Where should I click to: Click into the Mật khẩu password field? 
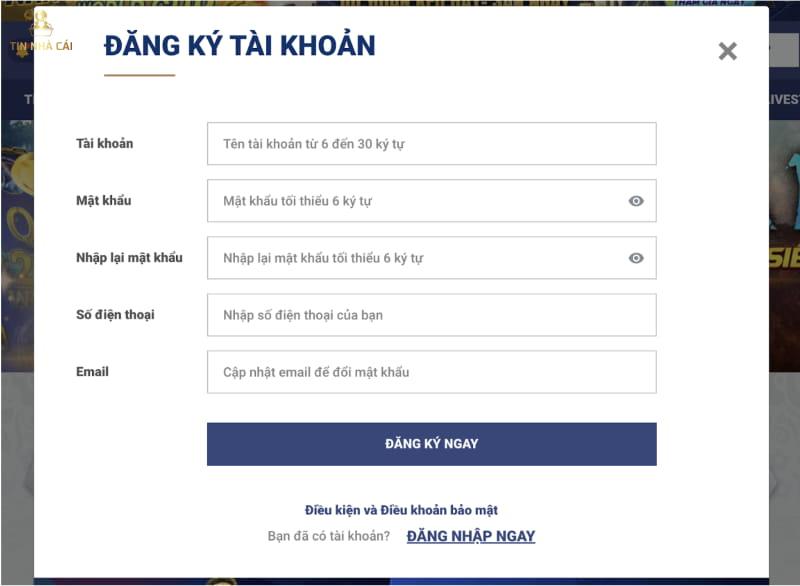coord(415,201)
